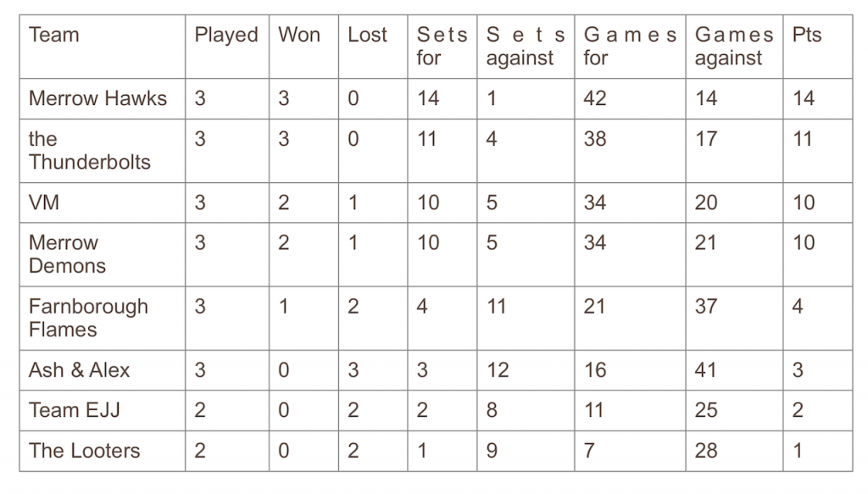The width and height of the screenshot is (868, 494).
Task: Click the Merrow Demons team name cell
Action: coord(68,254)
